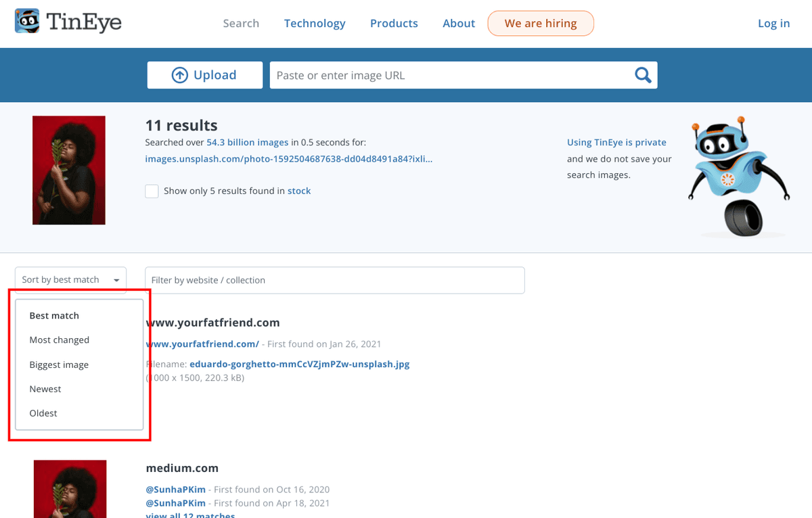Click the Log in link
Viewport: 812px width, 518px height.
[773, 23]
